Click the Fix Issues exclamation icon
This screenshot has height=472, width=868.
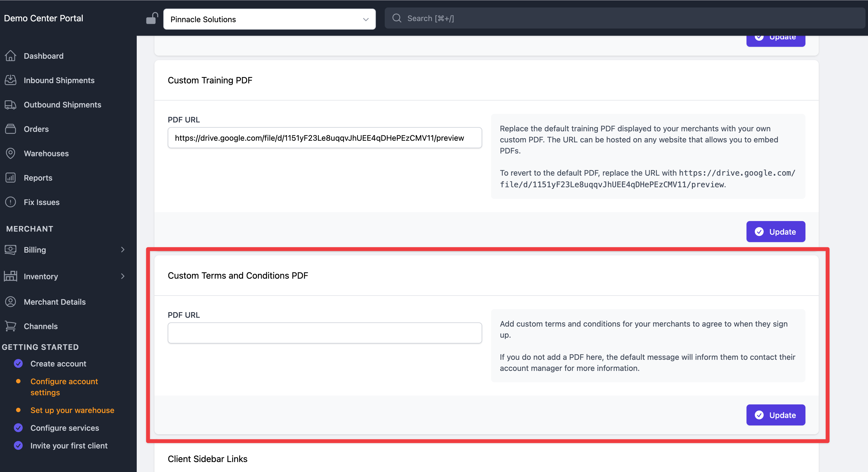[x=11, y=202]
